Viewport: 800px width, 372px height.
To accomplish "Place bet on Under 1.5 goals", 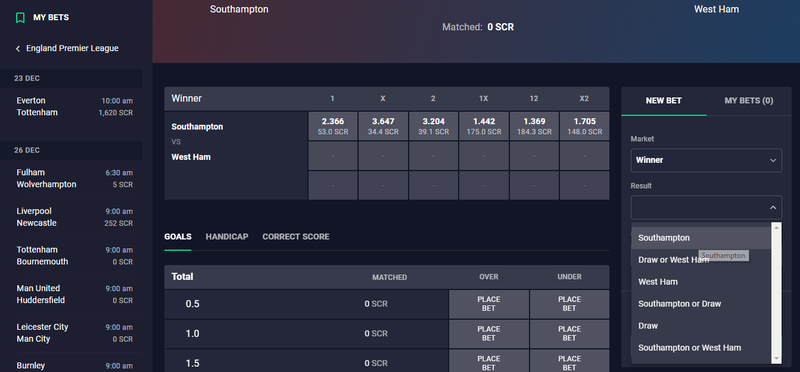I will [569, 361].
